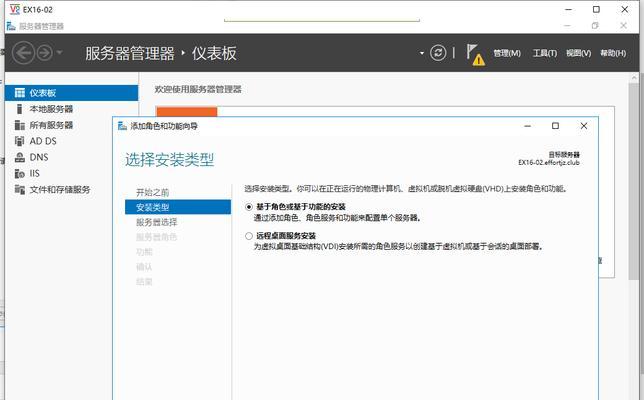Select 安装类型 wizard step

[x=178, y=207]
